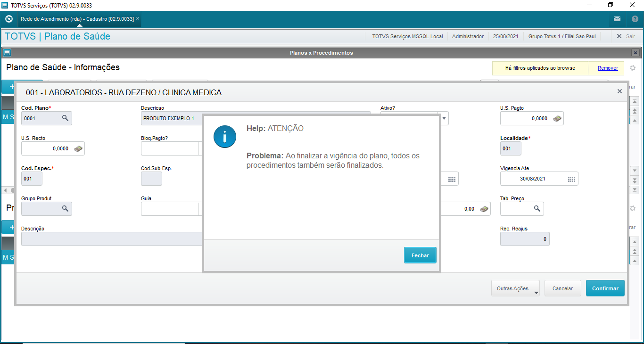Screen dimensions: 644x344
Task: Click the U.S. Pagto calculator money icon
Action: pos(557,118)
